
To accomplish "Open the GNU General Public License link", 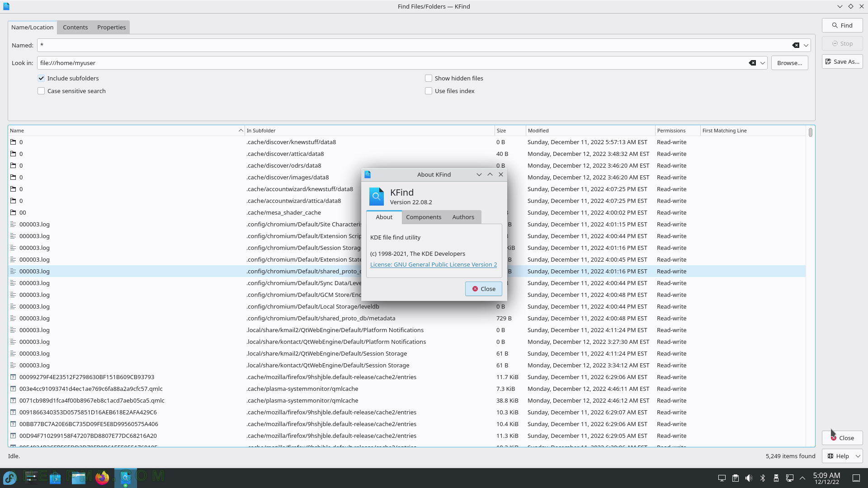I will (433, 264).
